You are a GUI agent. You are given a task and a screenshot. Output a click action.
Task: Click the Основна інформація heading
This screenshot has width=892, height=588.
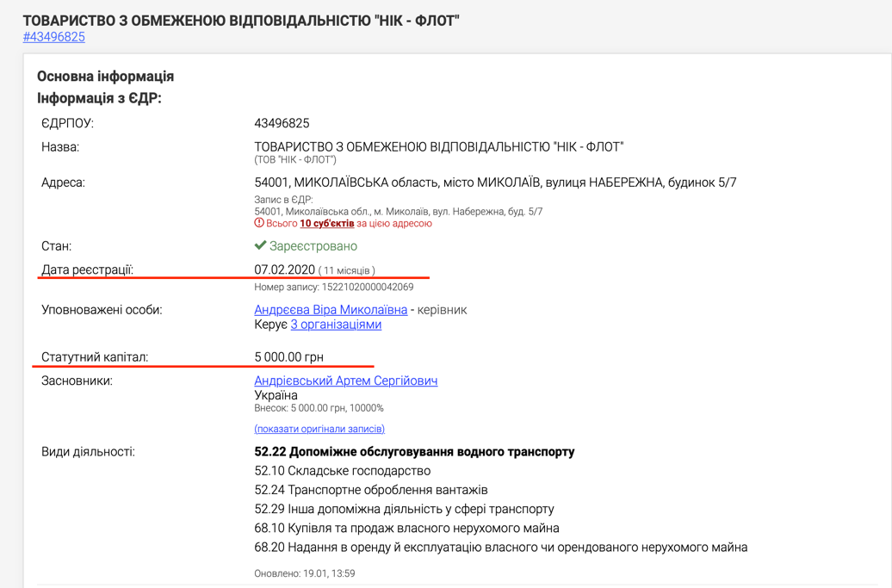(105, 76)
